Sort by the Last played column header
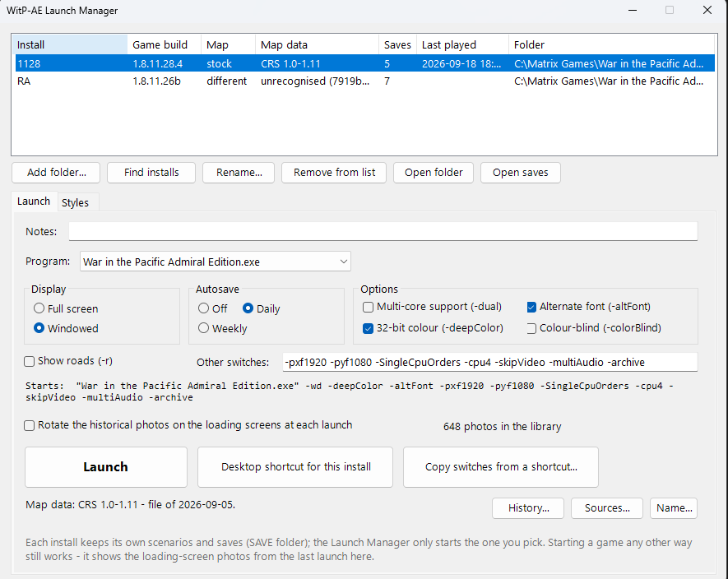Viewport: 728px width, 579px height. coord(463,44)
